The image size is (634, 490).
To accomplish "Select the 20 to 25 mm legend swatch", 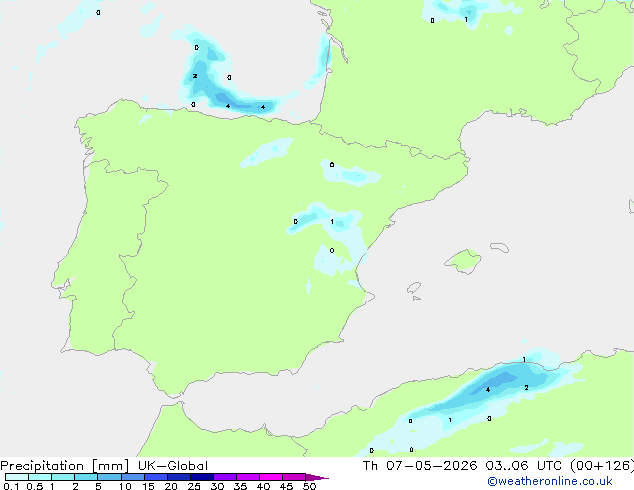I will point(179,477).
